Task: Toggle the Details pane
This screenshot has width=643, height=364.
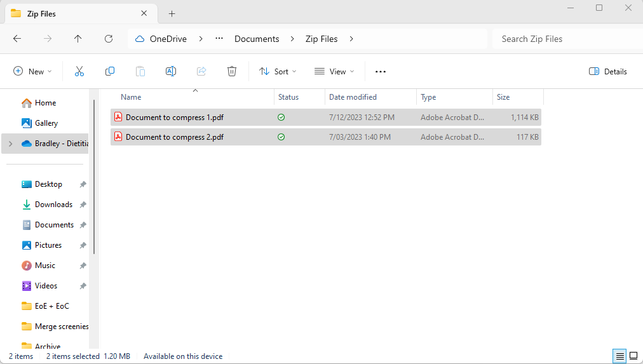Action: (x=608, y=72)
